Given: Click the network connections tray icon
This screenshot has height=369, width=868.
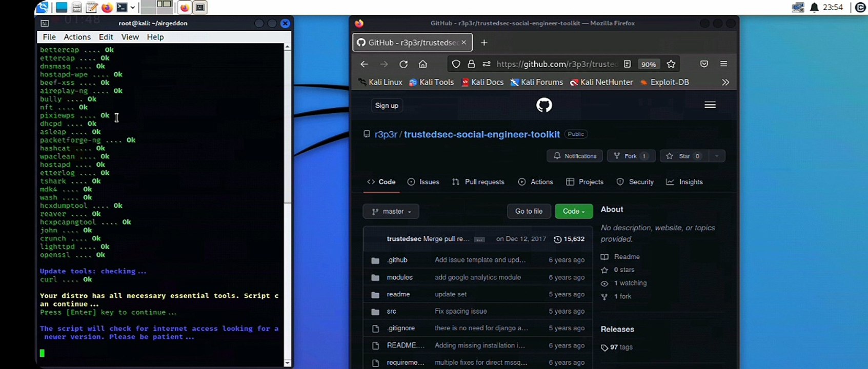Looking at the screenshot, I should pos(798,7).
